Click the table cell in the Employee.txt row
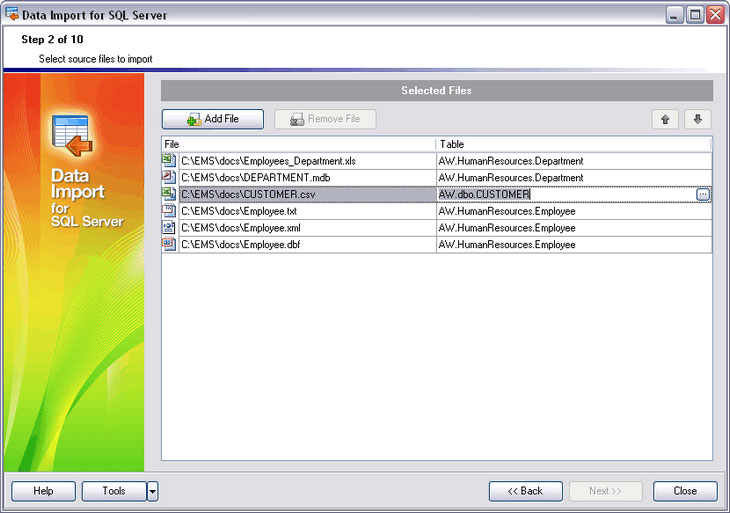730x513 pixels. [x=574, y=211]
